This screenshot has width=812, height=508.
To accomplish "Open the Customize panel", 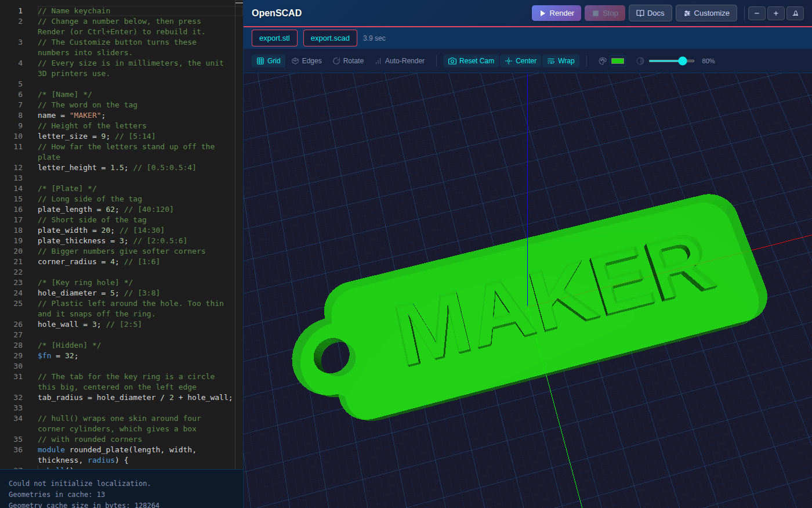I will click(706, 13).
